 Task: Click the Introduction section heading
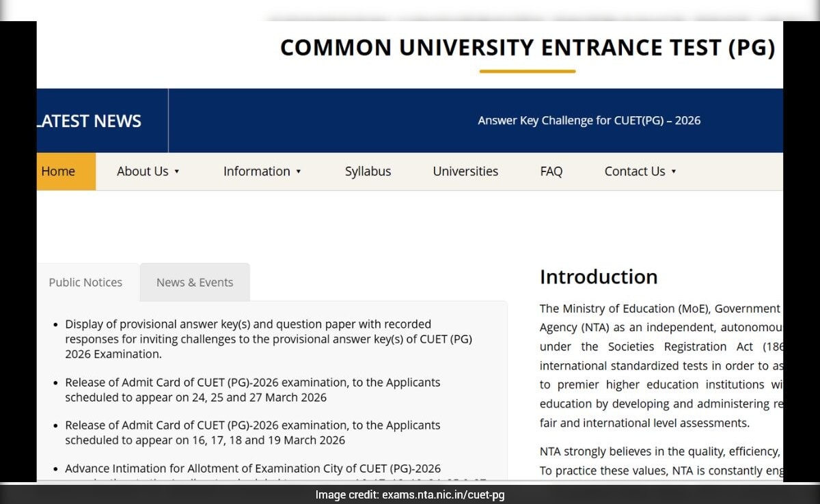(599, 277)
